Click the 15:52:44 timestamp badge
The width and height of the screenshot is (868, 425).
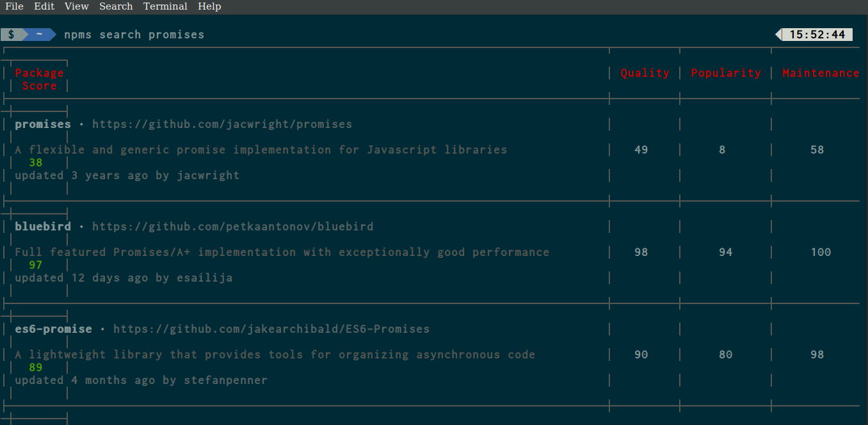click(x=817, y=35)
